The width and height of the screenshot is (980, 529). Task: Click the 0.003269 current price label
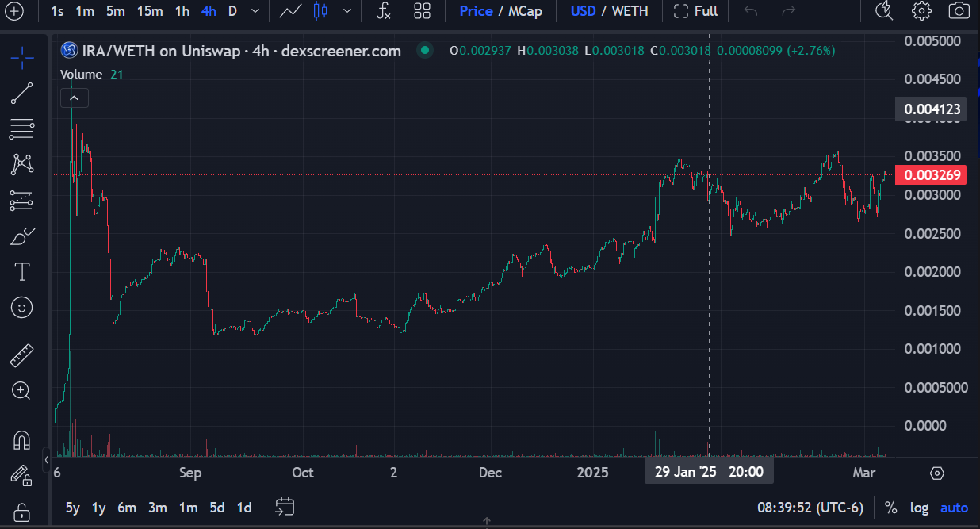click(930, 175)
